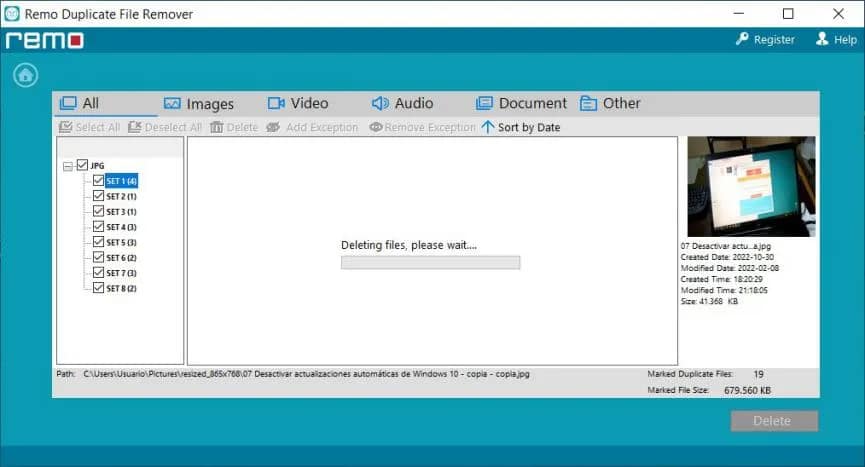Switch to the Audio tab
865x467 pixels.
pyautogui.click(x=402, y=103)
